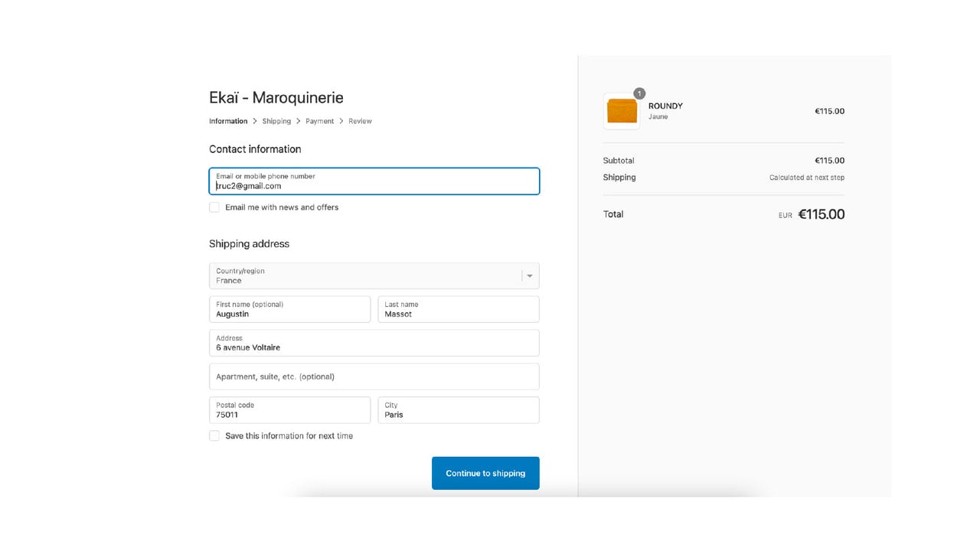Click the Shipping address heading
The image size is (980, 551).
249,244
